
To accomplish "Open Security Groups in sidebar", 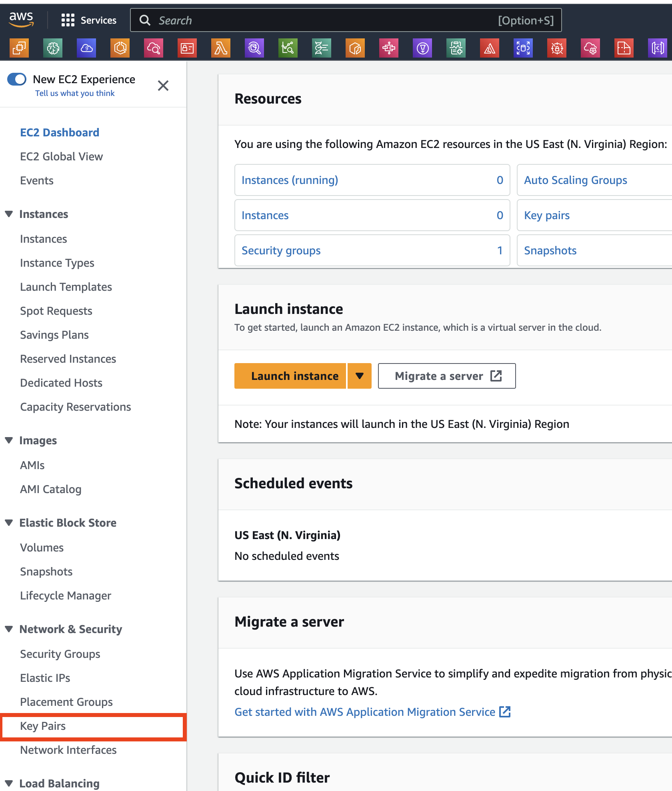I will [60, 654].
